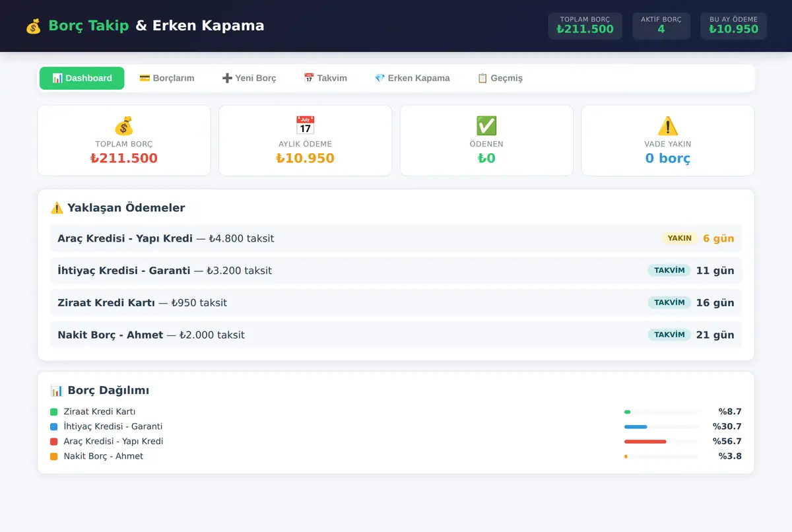The height and width of the screenshot is (532, 792).
Task: Click the red Araç Kredisi color swatch
Action: tap(54, 442)
